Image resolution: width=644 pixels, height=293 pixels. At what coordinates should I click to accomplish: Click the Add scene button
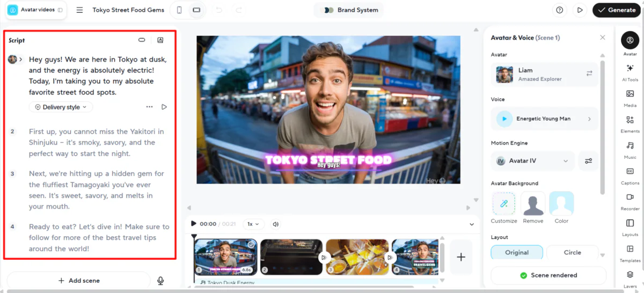(79, 281)
